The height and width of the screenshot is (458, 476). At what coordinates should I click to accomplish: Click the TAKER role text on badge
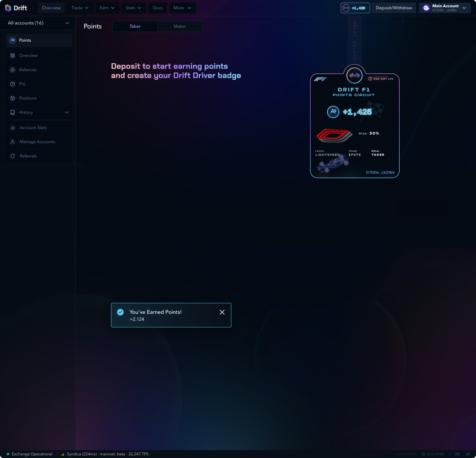(378, 155)
